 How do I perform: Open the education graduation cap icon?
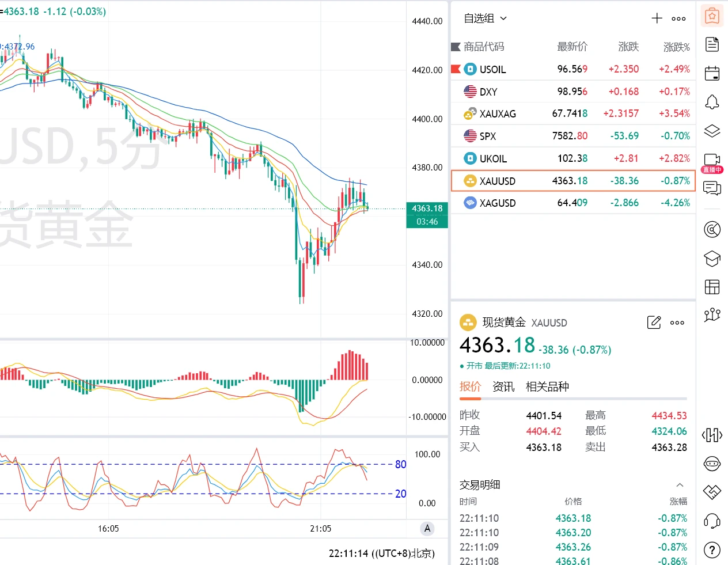point(712,259)
